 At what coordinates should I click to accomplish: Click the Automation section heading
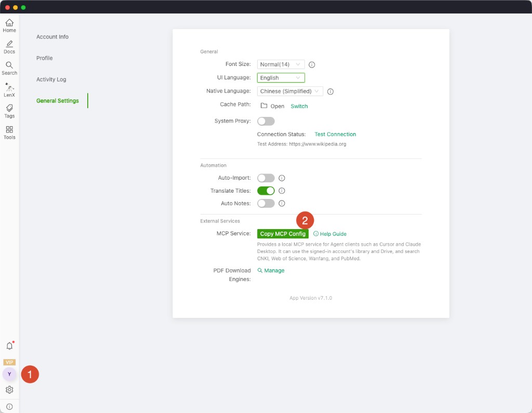click(x=213, y=165)
